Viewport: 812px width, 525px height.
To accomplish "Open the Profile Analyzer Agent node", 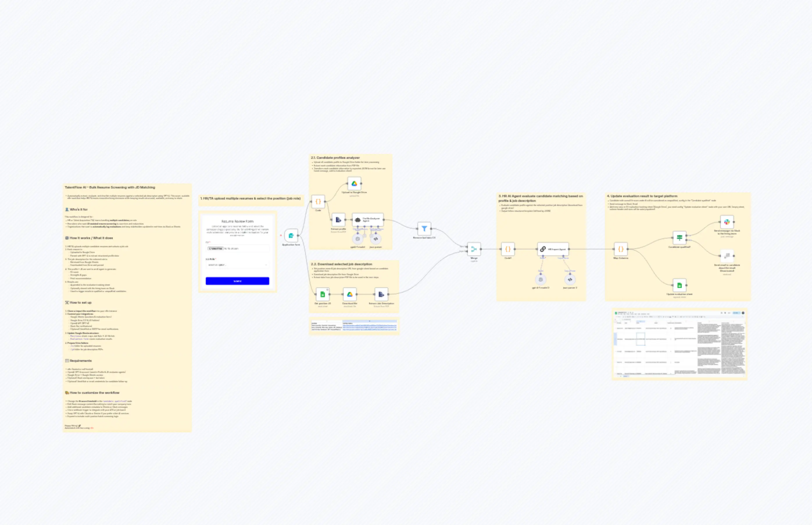I will pyautogui.click(x=369, y=220).
